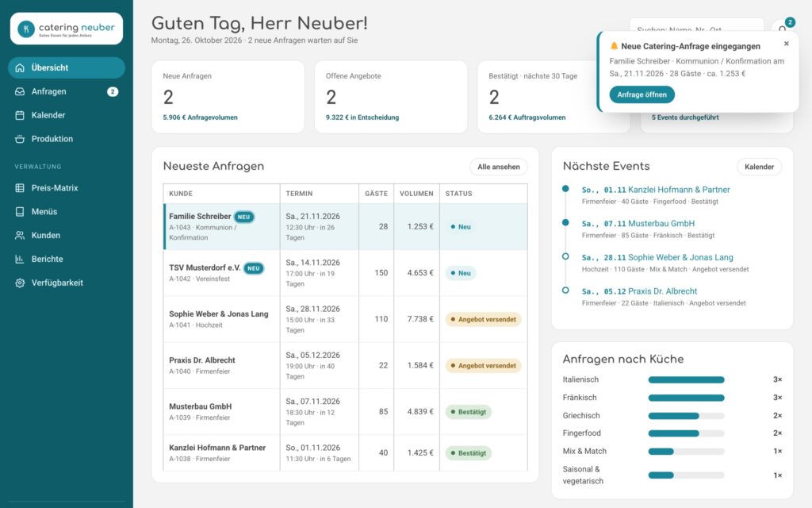Close the Neue Catering-Anfrage notification
Image resolution: width=812 pixels, height=508 pixels.
[x=786, y=44]
